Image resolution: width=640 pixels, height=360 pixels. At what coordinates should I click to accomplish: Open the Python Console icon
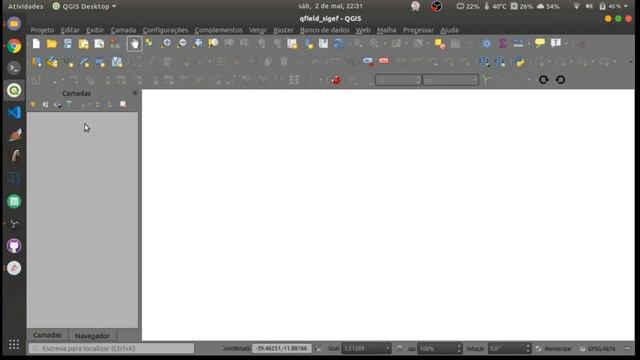520,62
